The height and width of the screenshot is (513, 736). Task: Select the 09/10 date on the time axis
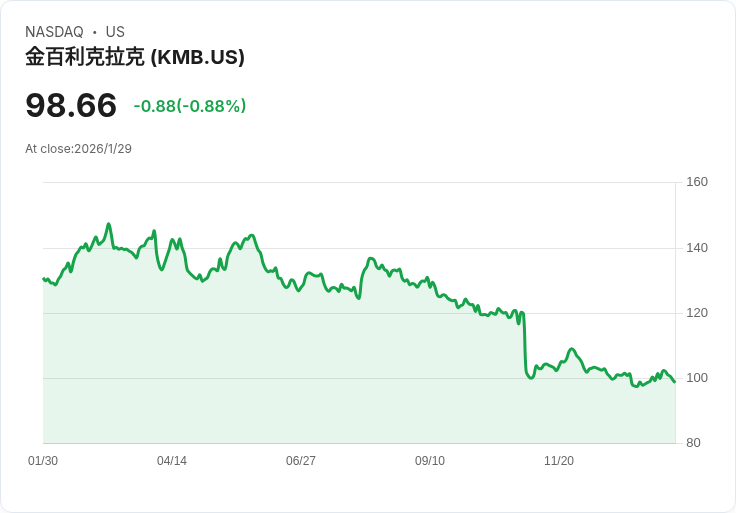coord(430,461)
